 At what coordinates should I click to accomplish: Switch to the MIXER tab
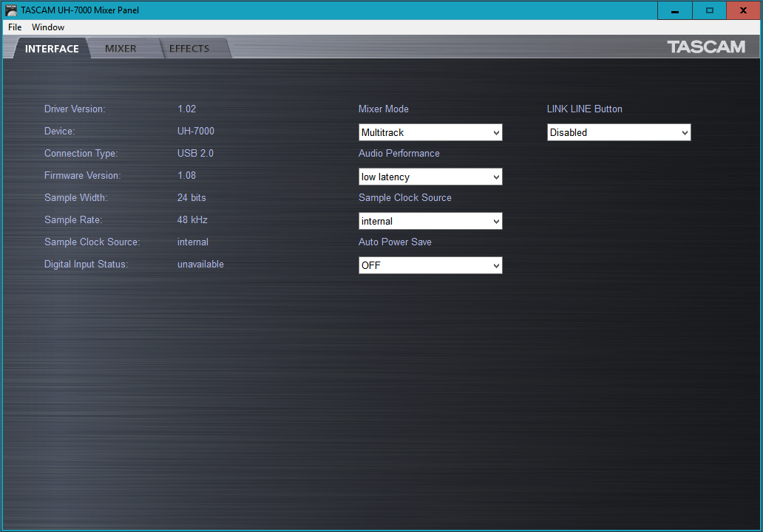[121, 49]
